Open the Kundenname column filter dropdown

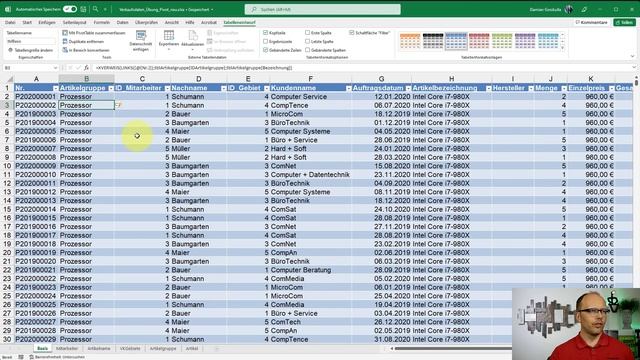point(348,88)
